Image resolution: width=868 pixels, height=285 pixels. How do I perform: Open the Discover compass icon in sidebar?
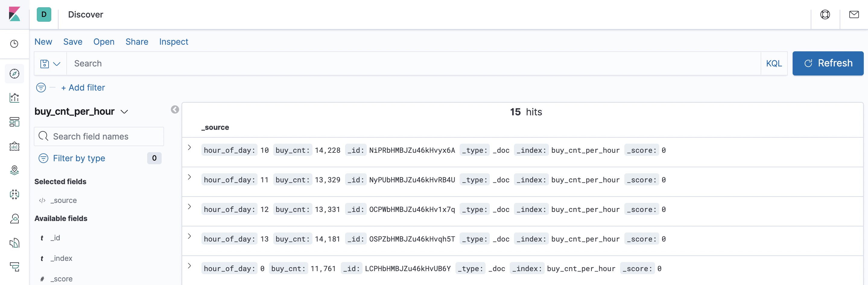click(14, 74)
